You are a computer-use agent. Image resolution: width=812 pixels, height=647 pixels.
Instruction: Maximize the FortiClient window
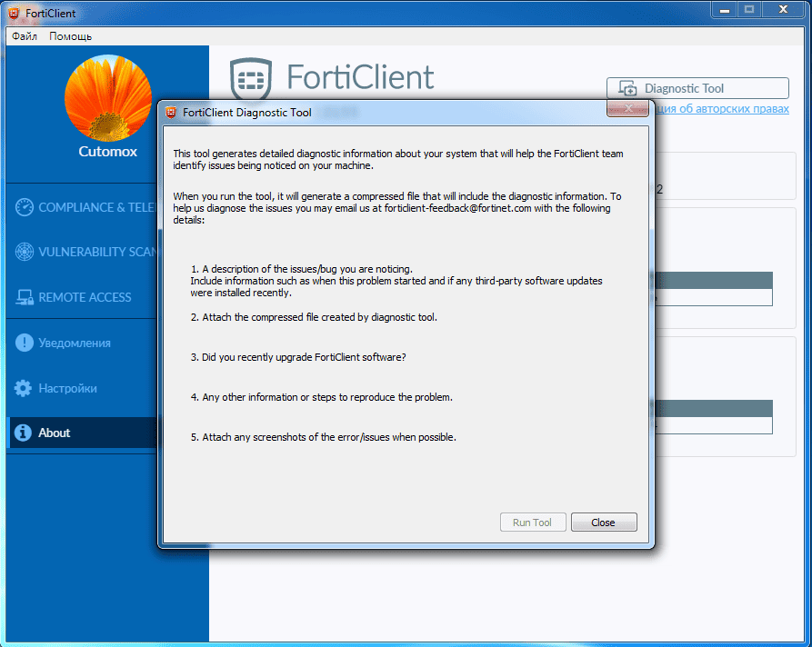pyautogui.click(x=749, y=10)
